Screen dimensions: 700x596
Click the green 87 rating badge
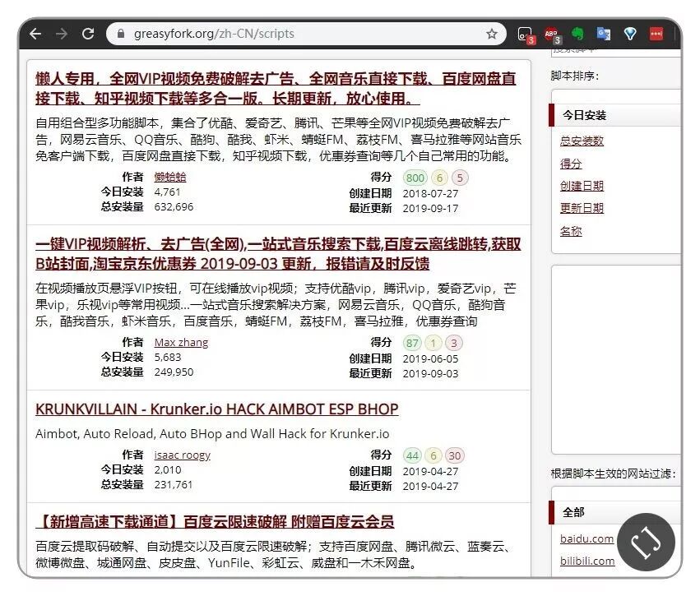(412, 343)
